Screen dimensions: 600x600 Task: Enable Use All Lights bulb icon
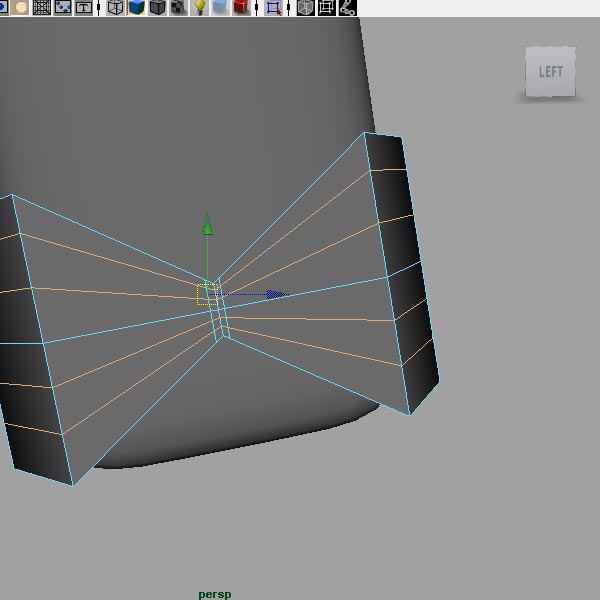point(199,7)
